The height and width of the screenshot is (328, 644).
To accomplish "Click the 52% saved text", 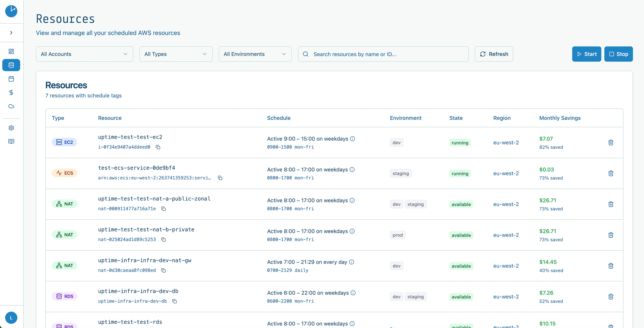I will tap(551, 301).
